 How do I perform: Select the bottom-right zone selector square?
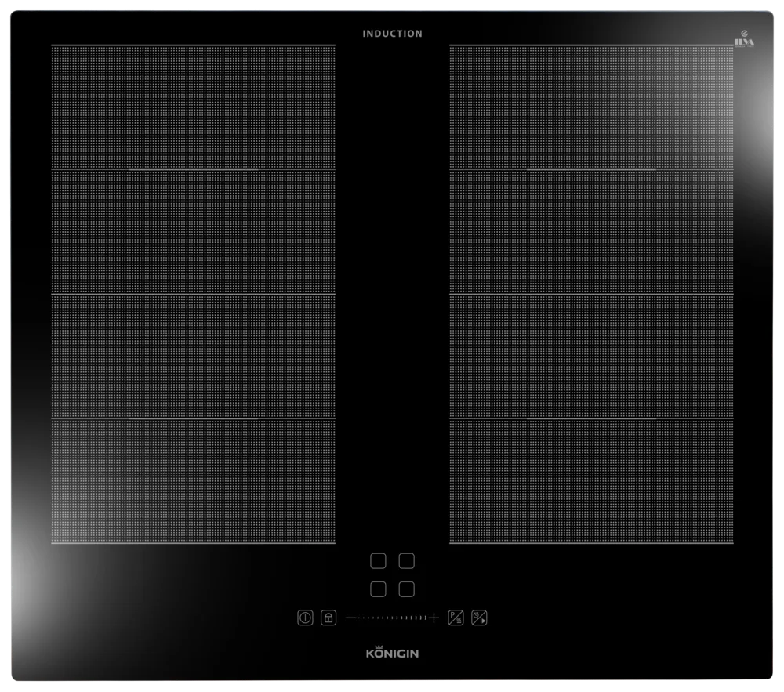pyautogui.click(x=405, y=589)
